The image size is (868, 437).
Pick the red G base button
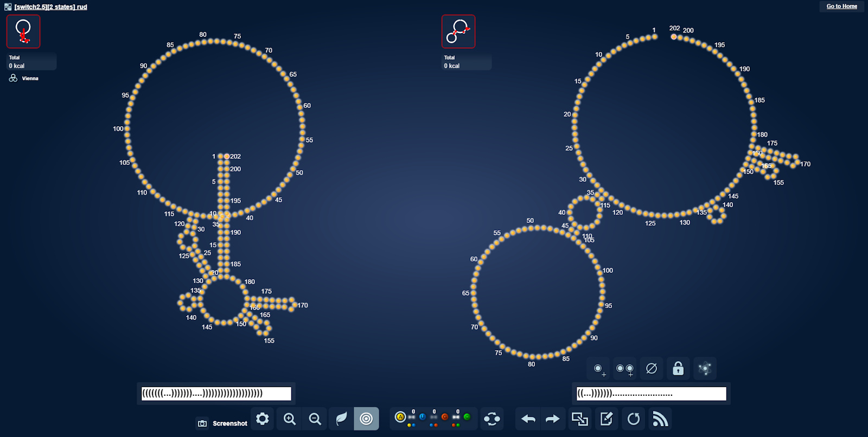coord(445,417)
